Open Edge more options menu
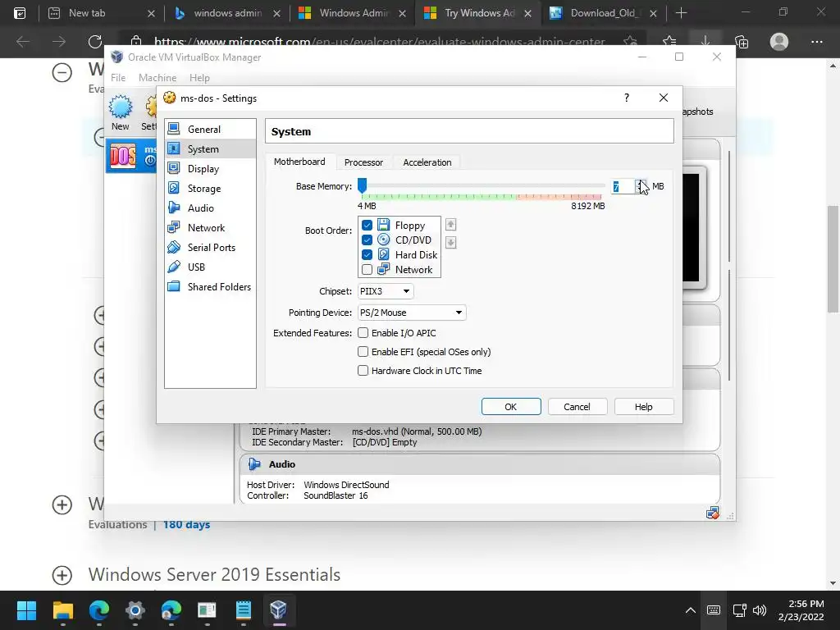Viewport: 840px width, 630px height. (816, 41)
